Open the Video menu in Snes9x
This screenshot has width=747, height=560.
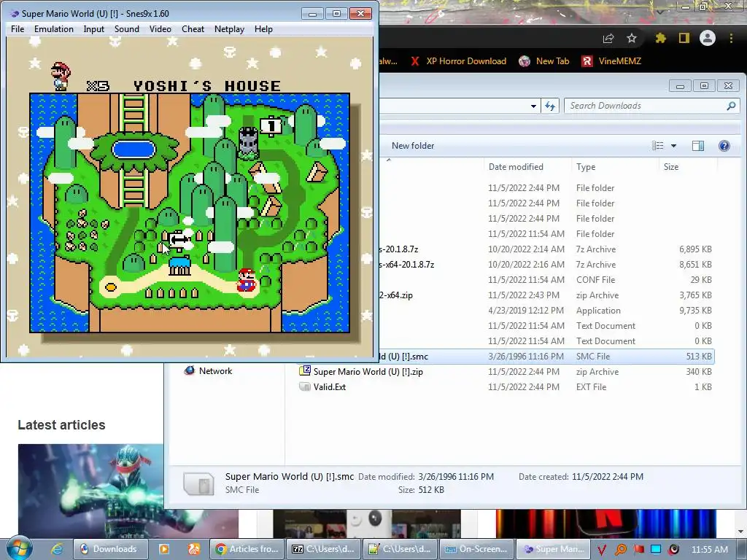coord(160,29)
